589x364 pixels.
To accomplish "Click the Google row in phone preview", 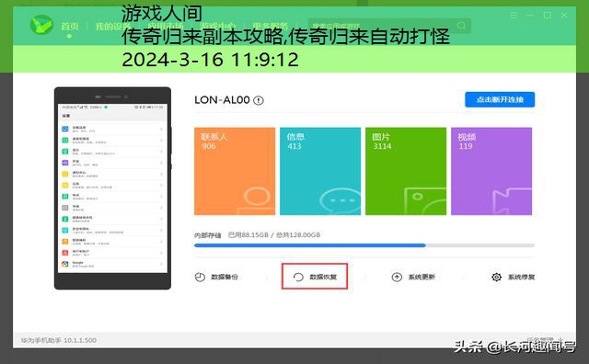I will (112, 264).
